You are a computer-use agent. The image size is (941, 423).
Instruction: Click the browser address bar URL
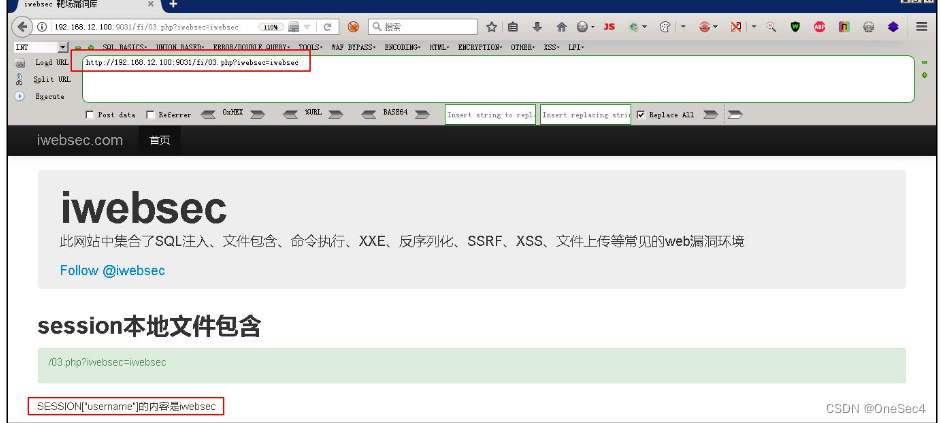pos(146,27)
